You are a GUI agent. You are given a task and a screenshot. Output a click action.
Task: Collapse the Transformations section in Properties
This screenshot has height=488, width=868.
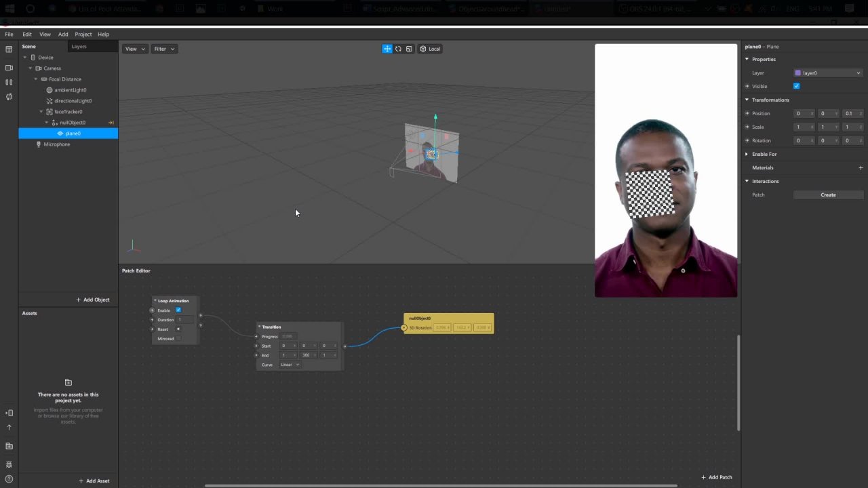coord(747,100)
